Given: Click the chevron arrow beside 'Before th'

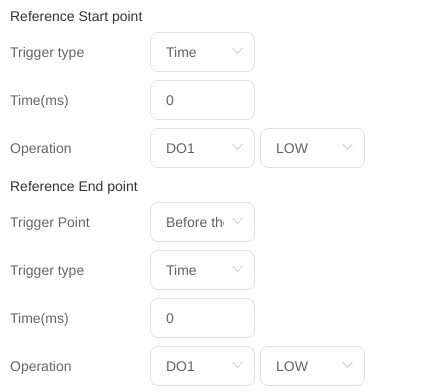Looking at the screenshot, I should 237,221.
